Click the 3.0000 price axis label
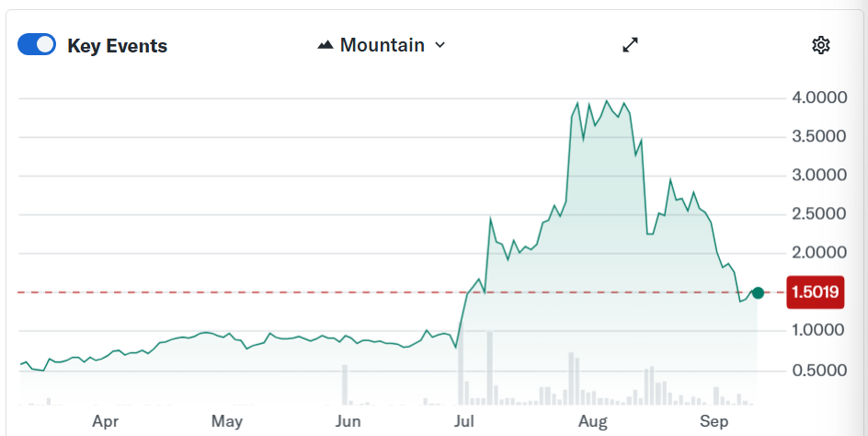Screen dimensions: 868x436 [818, 175]
